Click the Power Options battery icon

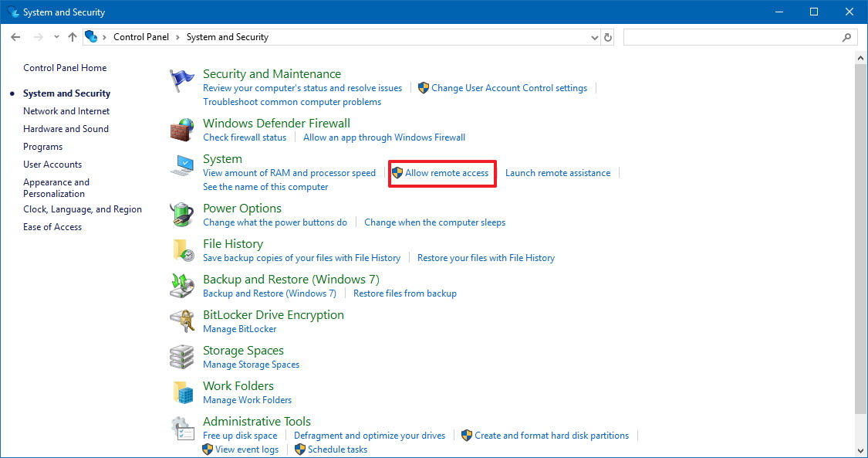tap(181, 215)
